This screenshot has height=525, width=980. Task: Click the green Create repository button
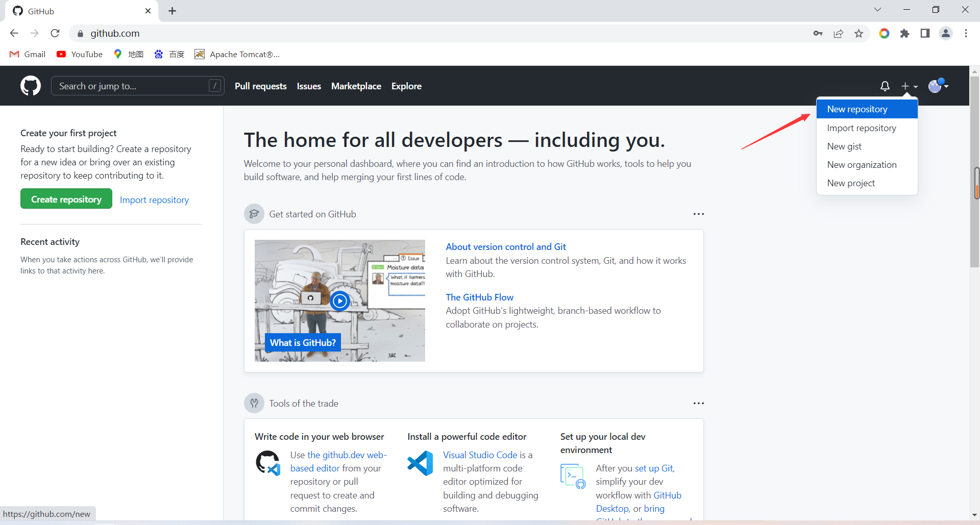point(66,199)
